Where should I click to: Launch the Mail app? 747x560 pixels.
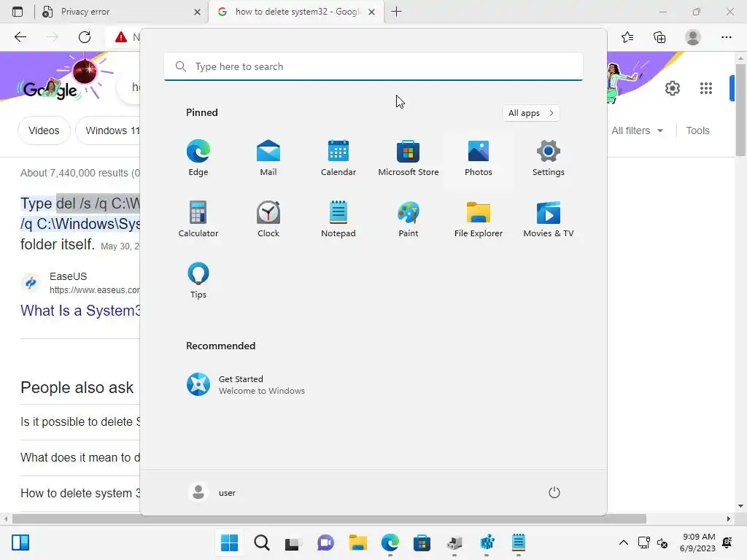point(268,158)
